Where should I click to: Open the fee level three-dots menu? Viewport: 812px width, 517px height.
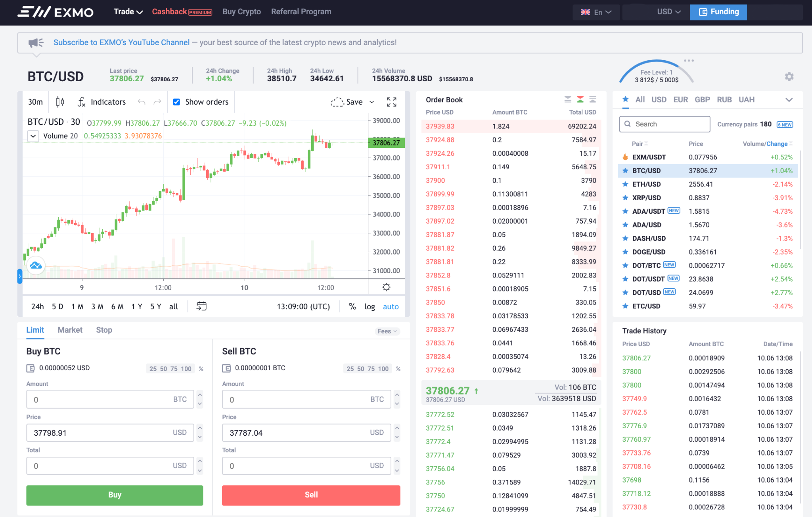(689, 61)
